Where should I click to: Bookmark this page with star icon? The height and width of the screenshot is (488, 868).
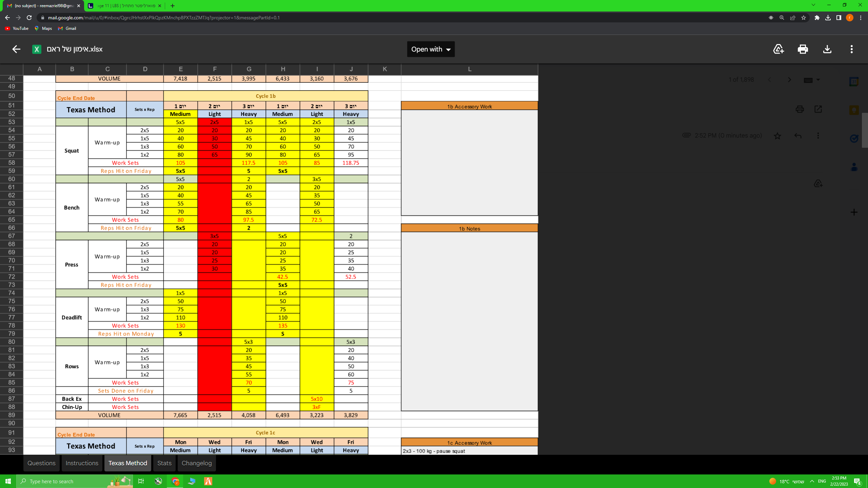pyautogui.click(x=804, y=18)
